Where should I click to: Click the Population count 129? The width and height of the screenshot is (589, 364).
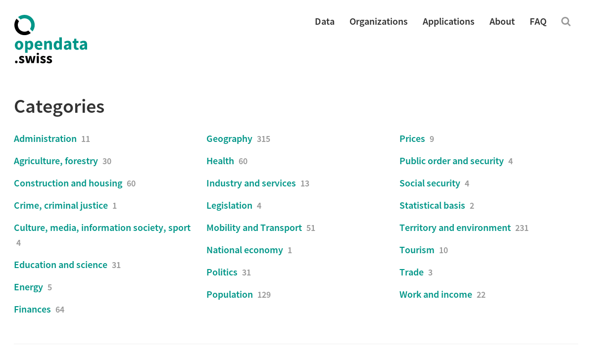point(264,295)
